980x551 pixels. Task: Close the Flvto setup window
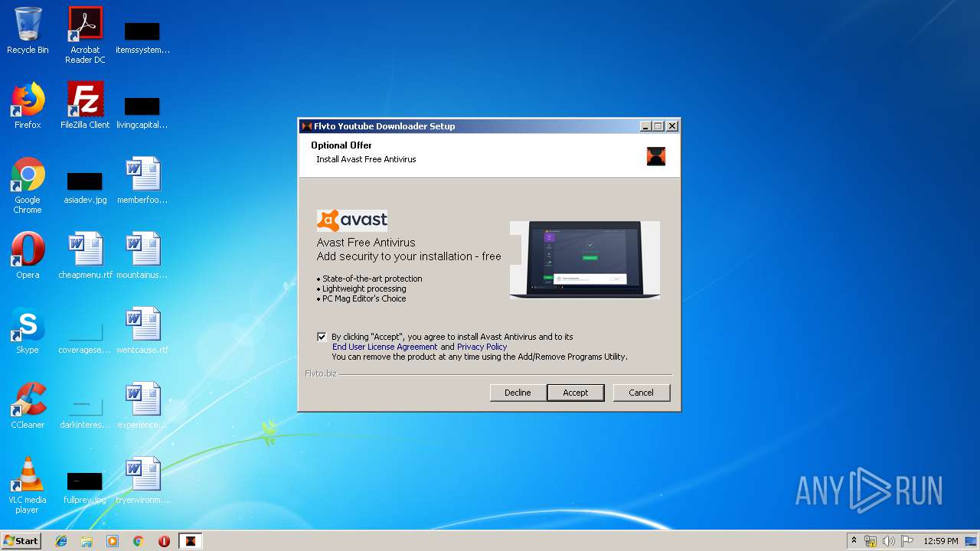click(672, 126)
